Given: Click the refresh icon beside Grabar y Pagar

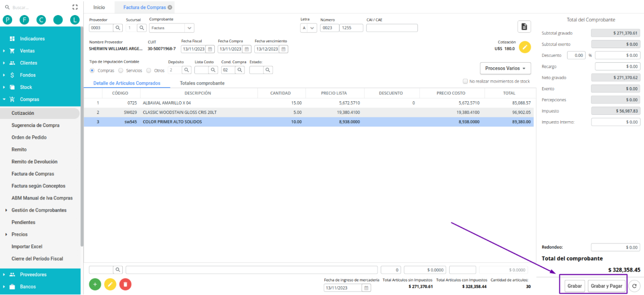Looking at the screenshot, I should click(634, 286).
